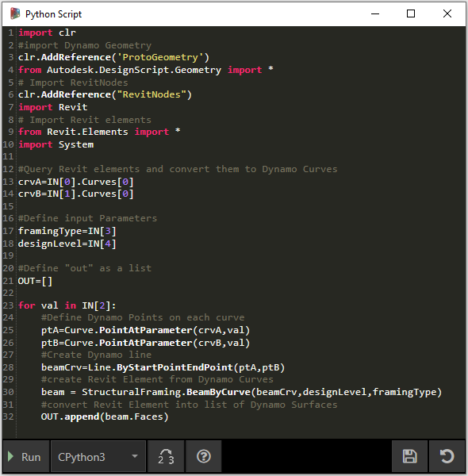This screenshot has width=468, height=476.
Task: Save script changes with floppy disk icon
Action: tap(410, 457)
